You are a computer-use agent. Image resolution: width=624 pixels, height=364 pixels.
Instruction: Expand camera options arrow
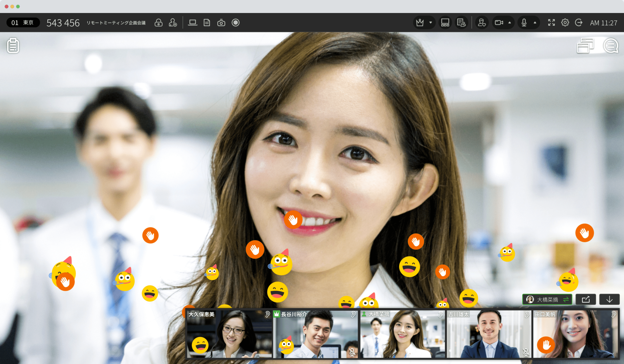[x=510, y=23]
